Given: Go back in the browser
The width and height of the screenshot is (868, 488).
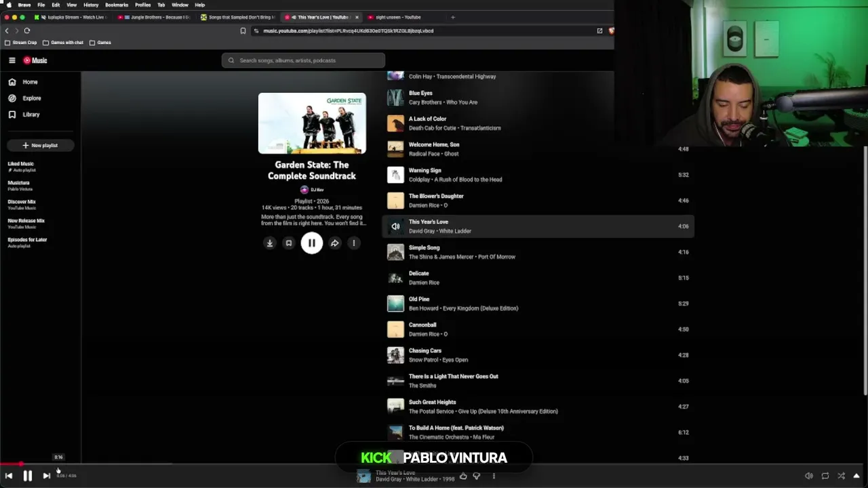Looking at the screenshot, I should click(x=7, y=30).
